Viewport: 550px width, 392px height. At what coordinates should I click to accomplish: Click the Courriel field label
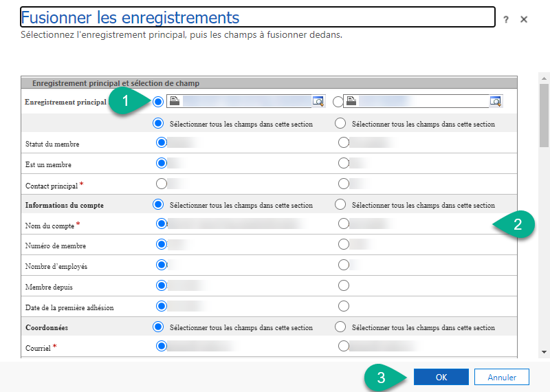(x=38, y=348)
